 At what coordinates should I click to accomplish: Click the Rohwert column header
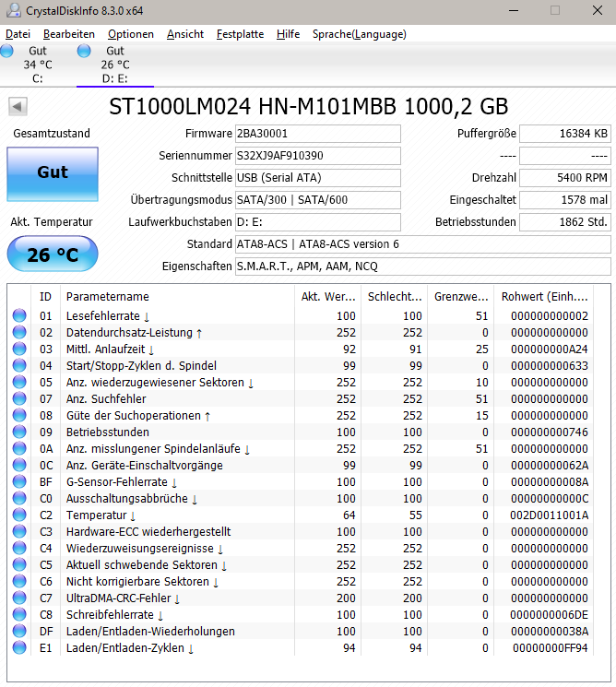[x=544, y=297]
